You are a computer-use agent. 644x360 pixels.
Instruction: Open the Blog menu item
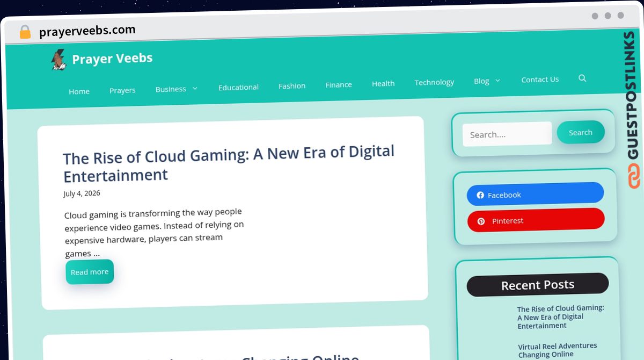click(x=481, y=81)
